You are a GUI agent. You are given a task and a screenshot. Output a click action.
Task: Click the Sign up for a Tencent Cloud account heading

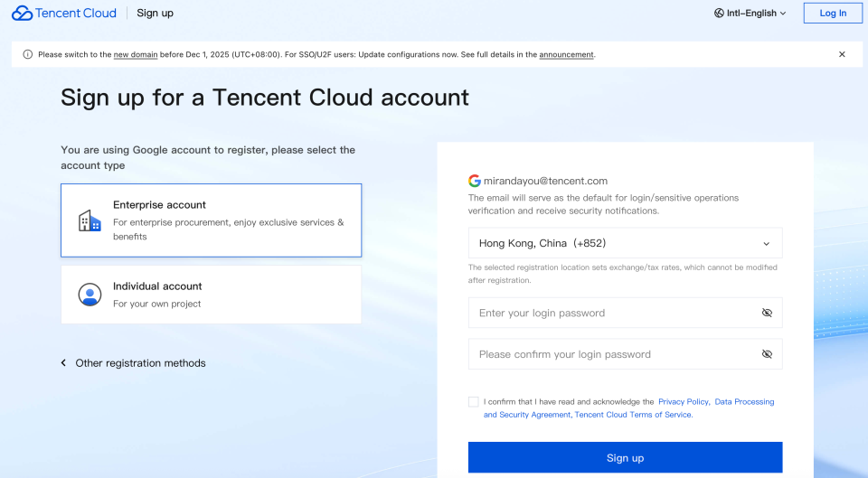click(265, 98)
